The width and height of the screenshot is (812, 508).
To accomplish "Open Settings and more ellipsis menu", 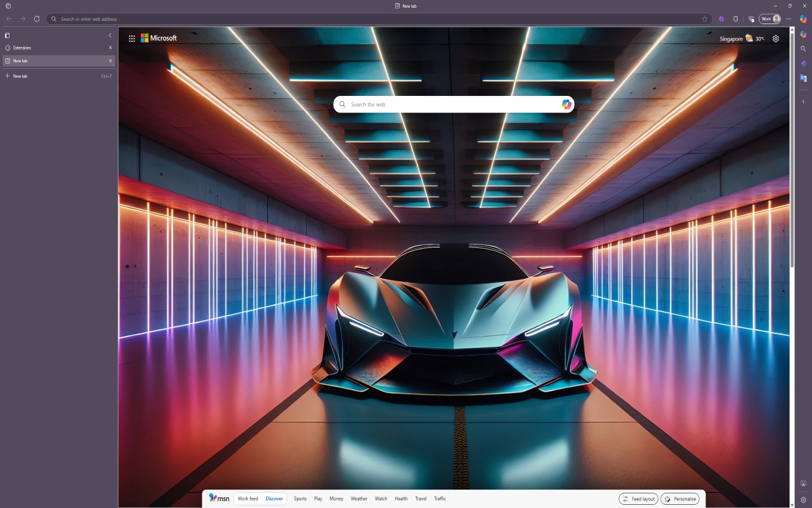I will pos(789,19).
